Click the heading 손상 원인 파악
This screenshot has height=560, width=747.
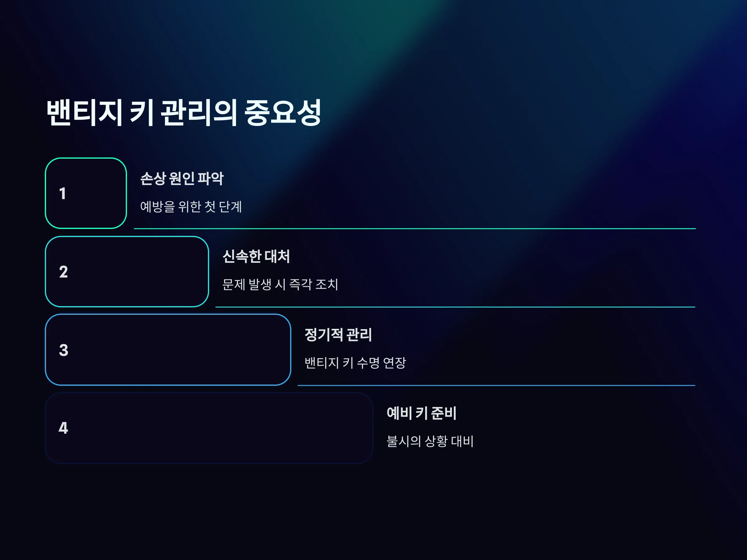pos(182,179)
